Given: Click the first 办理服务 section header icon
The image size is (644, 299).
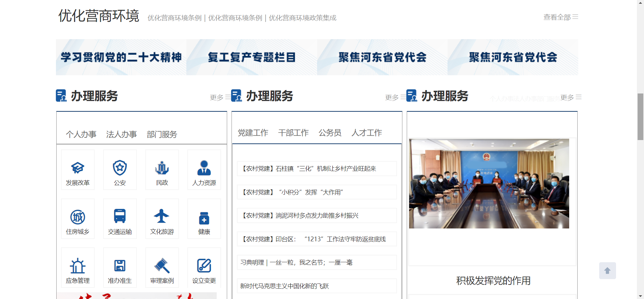Looking at the screenshot, I should (x=61, y=96).
